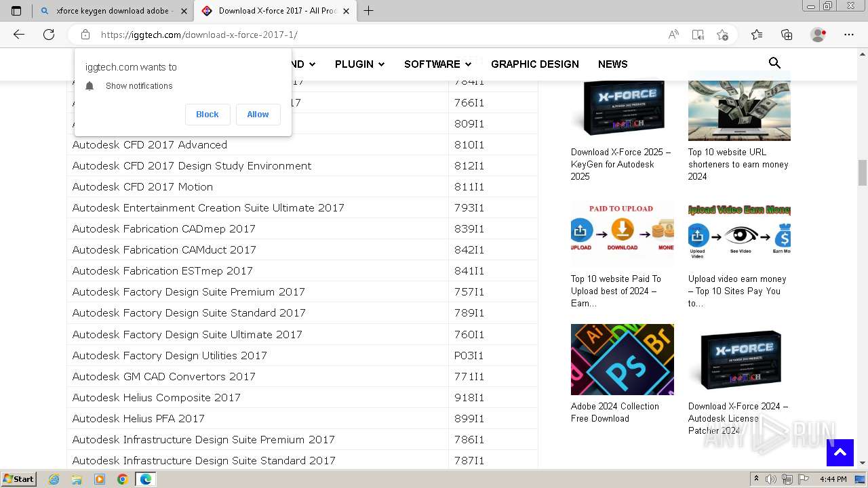Viewport: 868px width, 488px height.
Task: Open Upload video earn money article link
Action: [737, 291]
